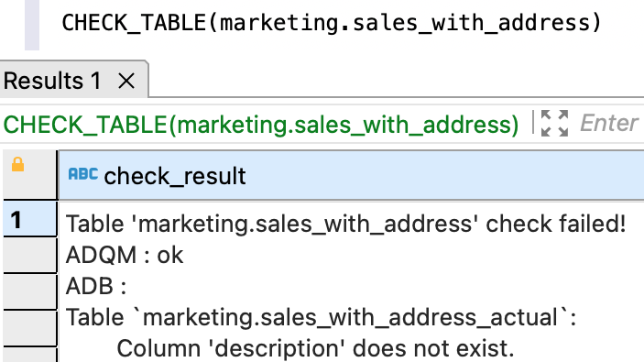
Task: Select the sales_with_address_actual table line
Action: coord(321,318)
